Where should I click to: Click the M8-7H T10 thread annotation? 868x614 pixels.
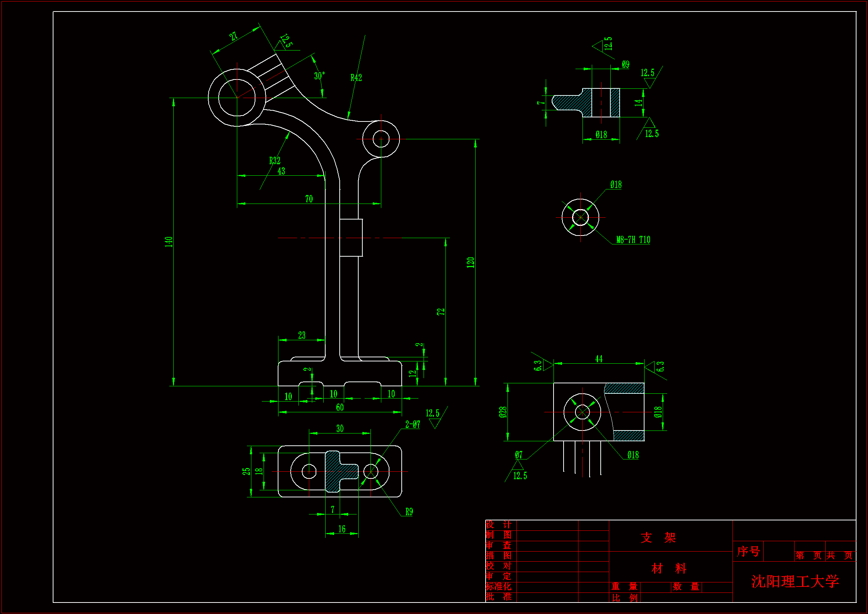633,240
